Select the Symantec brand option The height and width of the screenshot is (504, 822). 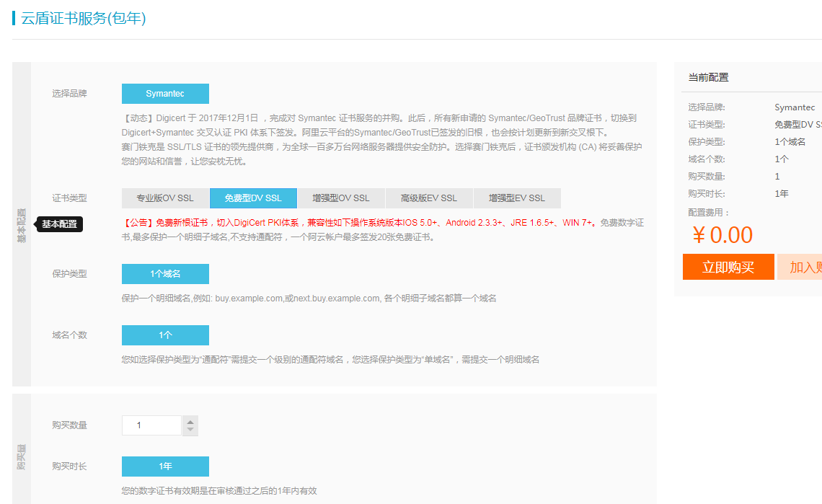[165, 94]
